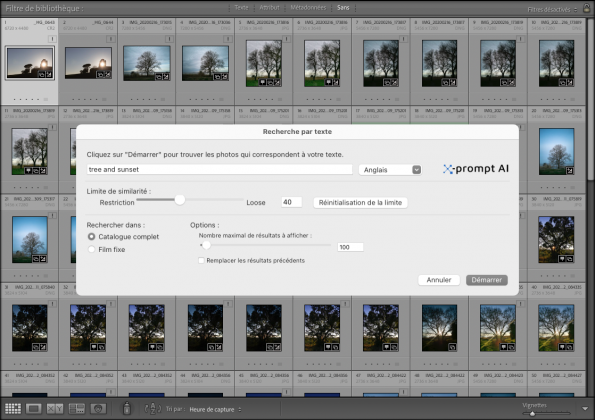Open people view face icon
595x420 pixels.
point(98,409)
